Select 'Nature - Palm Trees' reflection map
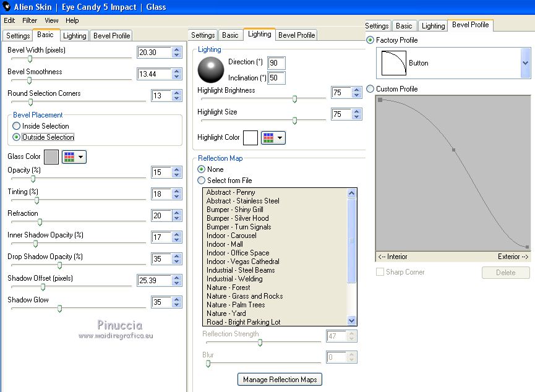 (x=236, y=305)
